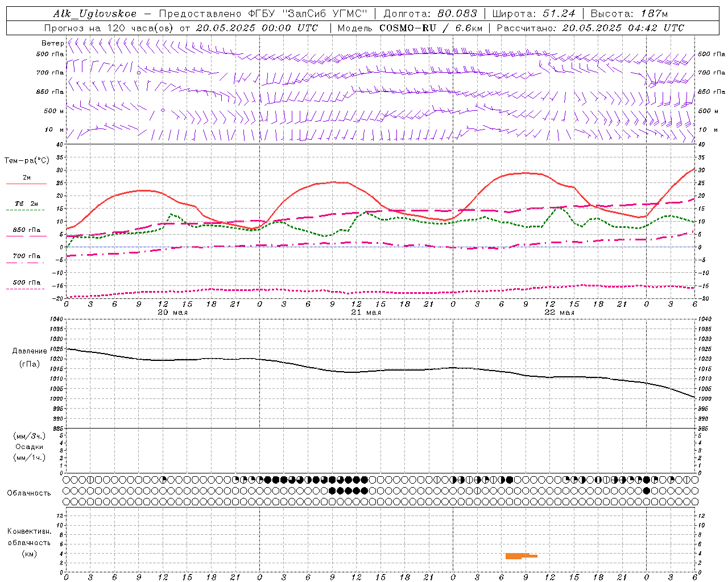Click the Осадки panel label

pyautogui.click(x=30, y=447)
